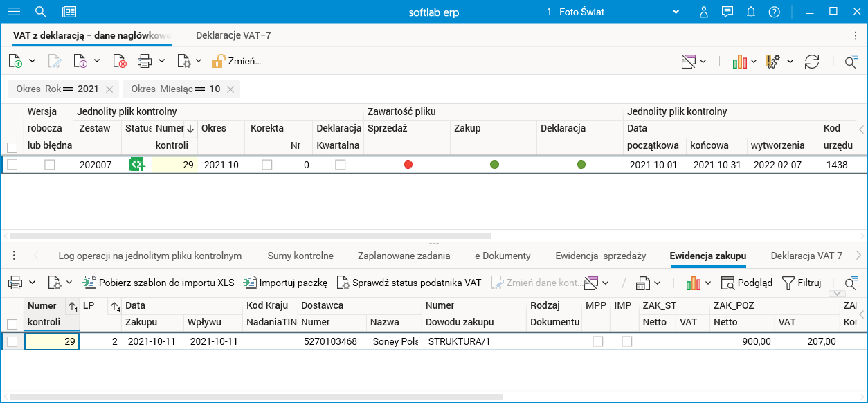Switch to the Deklaracje VAT-7 top tab
This screenshot has width=868, height=403.
[233, 35]
